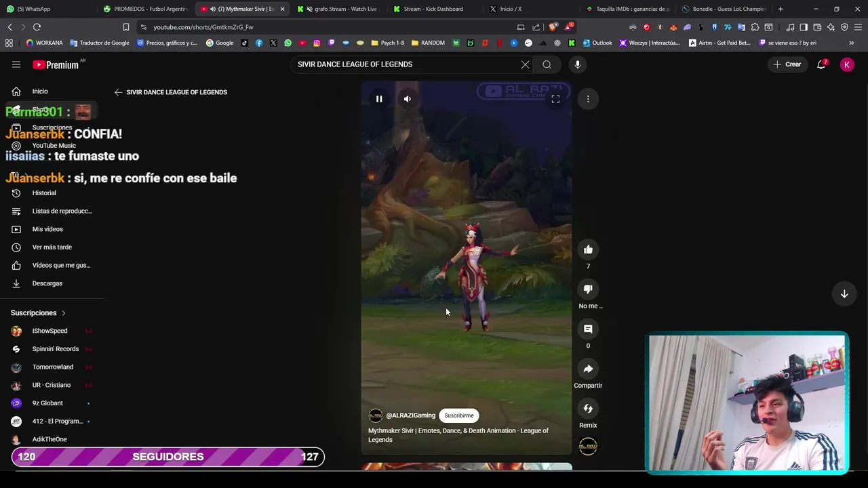Mute the Short's audio

pyautogui.click(x=407, y=99)
